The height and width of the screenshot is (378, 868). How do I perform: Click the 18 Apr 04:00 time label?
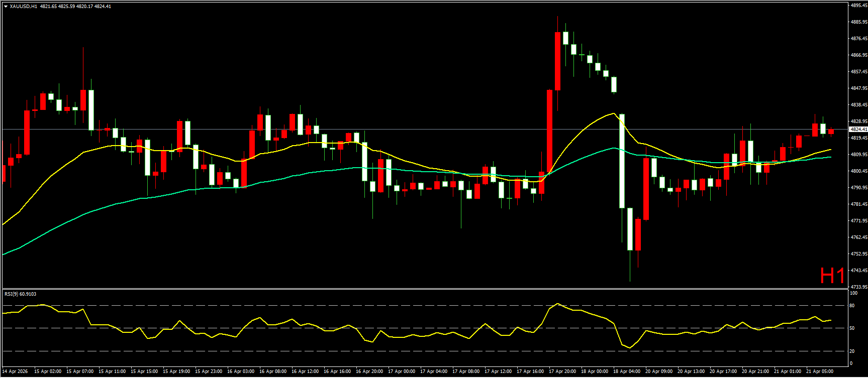[627, 371]
